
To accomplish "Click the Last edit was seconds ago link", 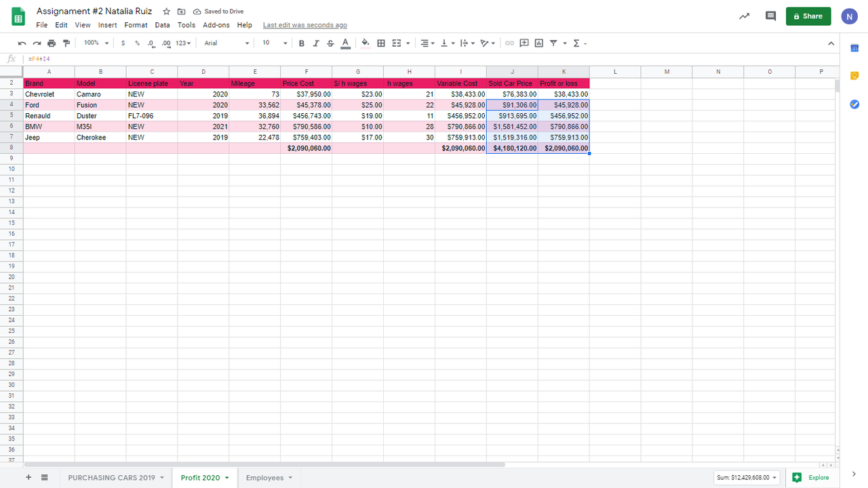I will (x=305, y=25).
